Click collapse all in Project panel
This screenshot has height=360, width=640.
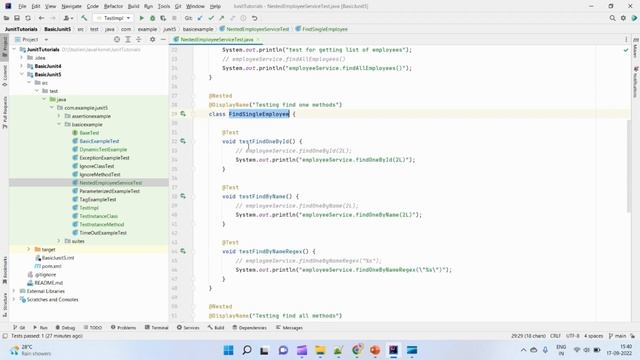139,39
